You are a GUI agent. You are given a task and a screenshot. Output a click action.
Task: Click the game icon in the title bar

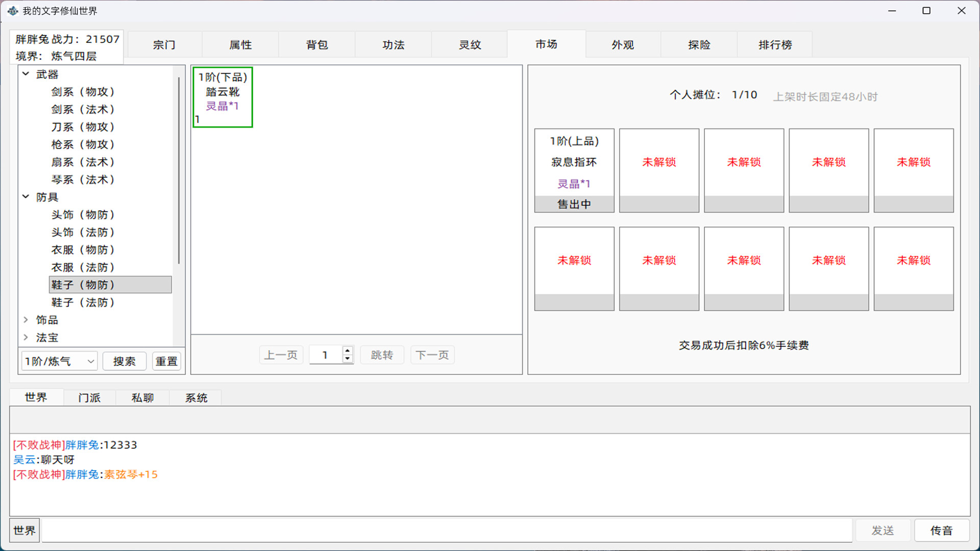point(13,10)
